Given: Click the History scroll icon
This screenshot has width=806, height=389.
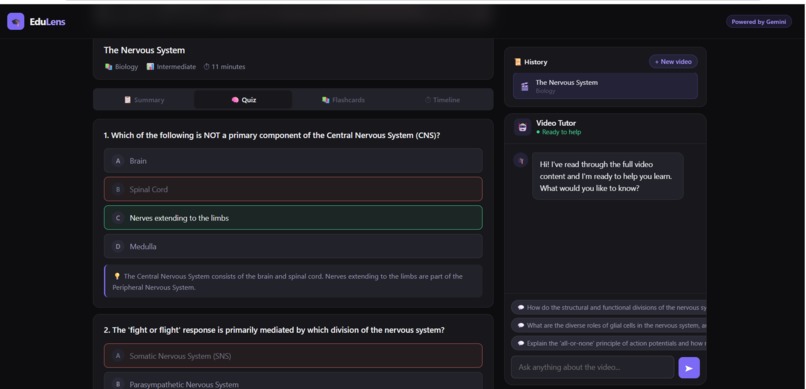Looking at the screenshot, I should [x=518, y=62].
